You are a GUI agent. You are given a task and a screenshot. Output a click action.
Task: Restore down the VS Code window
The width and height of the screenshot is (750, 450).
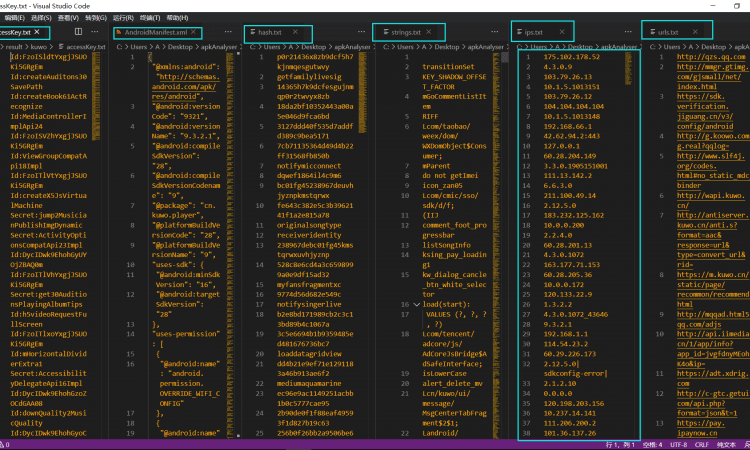(x=737, y=6)
